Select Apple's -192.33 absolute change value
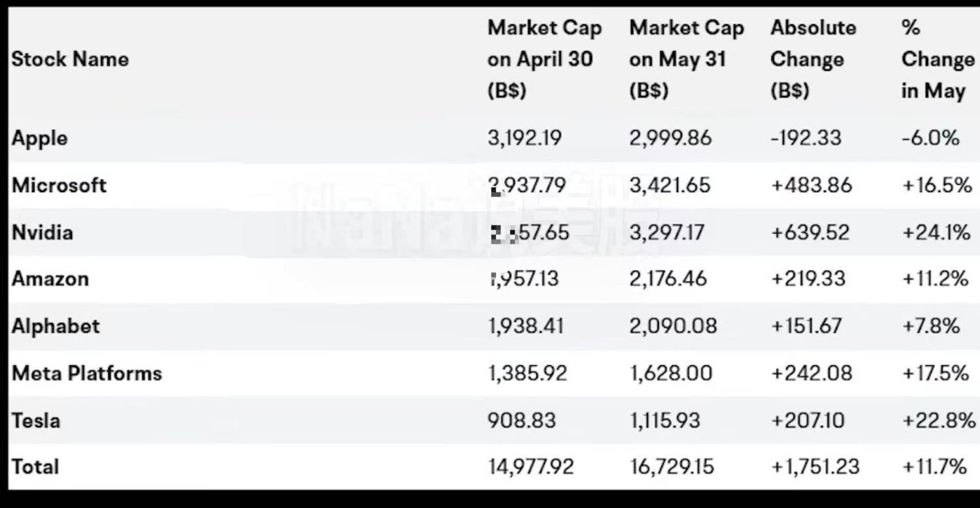This screenshot has width=980, height=508. (x=806, y=139)
